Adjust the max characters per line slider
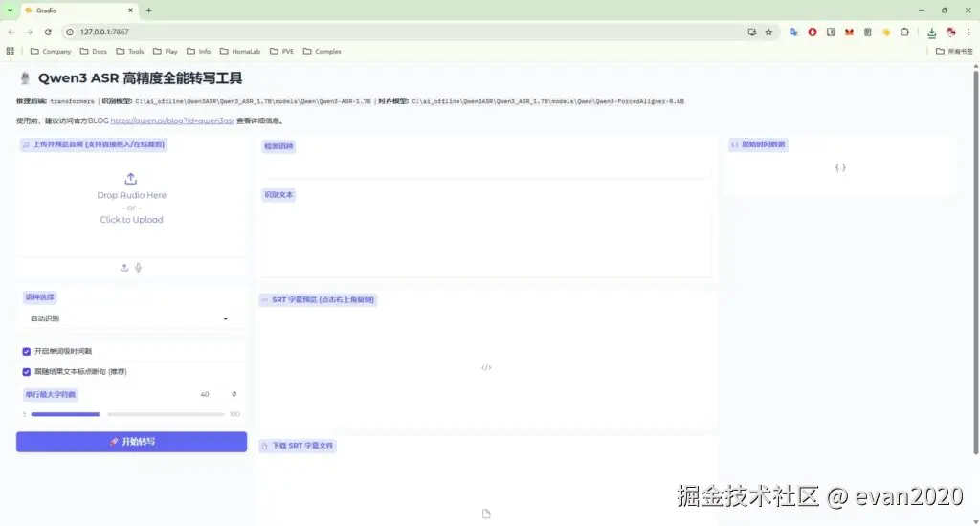 point(128,414)
